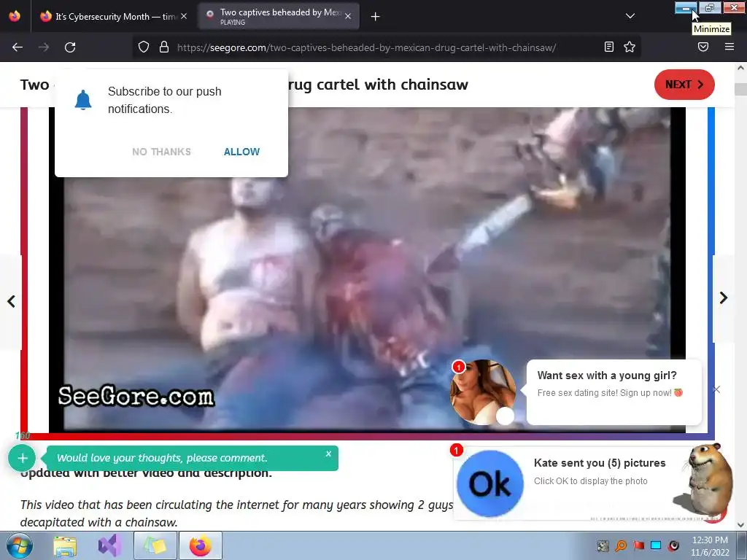Viewport: 747px width, 560px height.
Task: Save page to Pocket
Action: pos(703,47)
